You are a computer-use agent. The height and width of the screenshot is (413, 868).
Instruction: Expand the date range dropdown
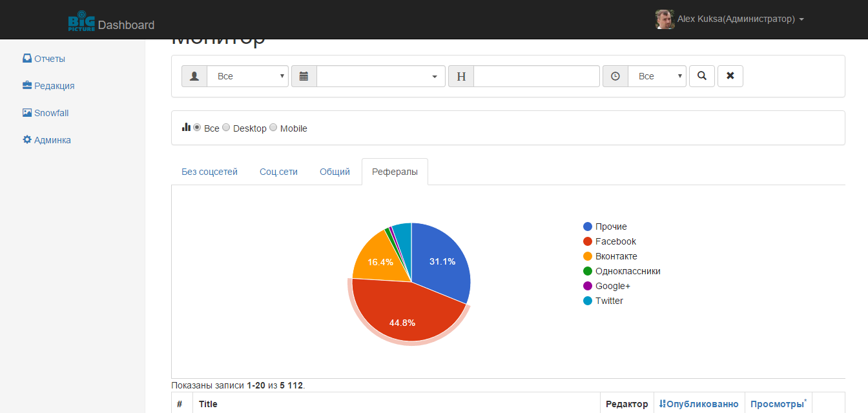coord(381,76)
